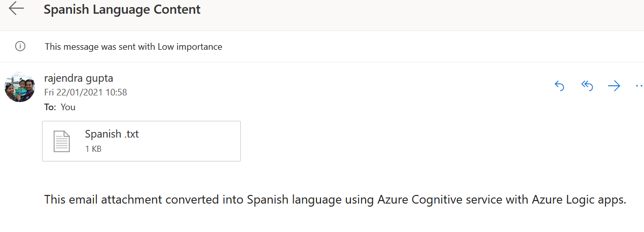Click the text file icon in attachment
Screen dimensions: 644x232
62,141
